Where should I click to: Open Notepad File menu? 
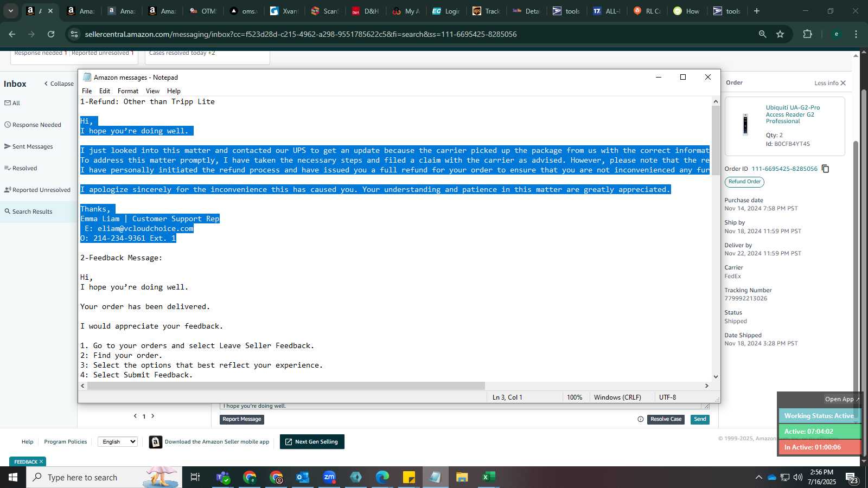87,91
